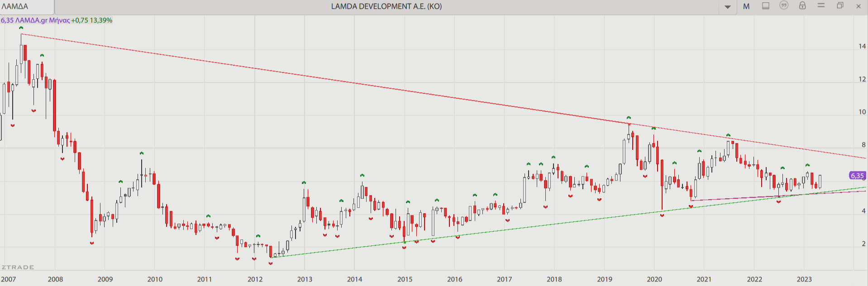The height and width of the screenshot is (286, 868).
Task: Click the ΛΑΜΔΑ symbol input field
Action: 27,7
